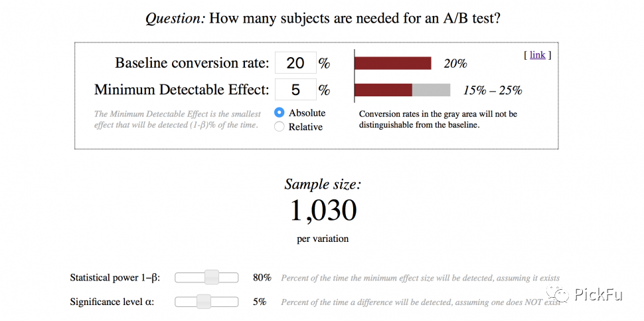The width and height of the screenshot is (644, 321).
Task: Click the gray area of the range bar
Action: [431, 90]
